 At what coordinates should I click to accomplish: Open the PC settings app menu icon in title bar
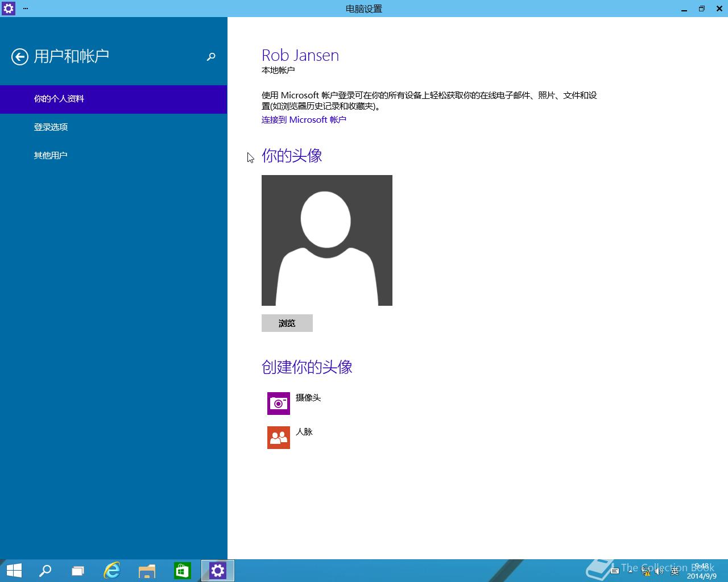[x=9, y=9]
